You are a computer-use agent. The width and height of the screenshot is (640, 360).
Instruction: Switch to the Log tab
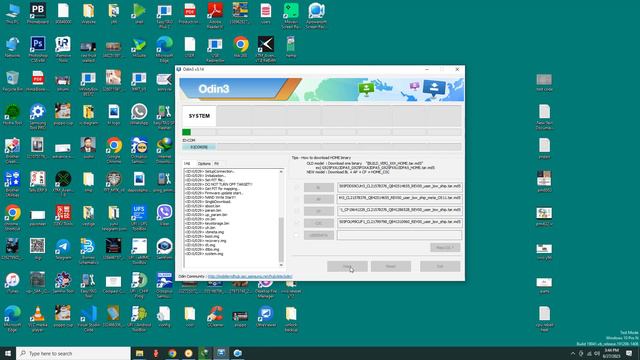click(x=187, y=164)
